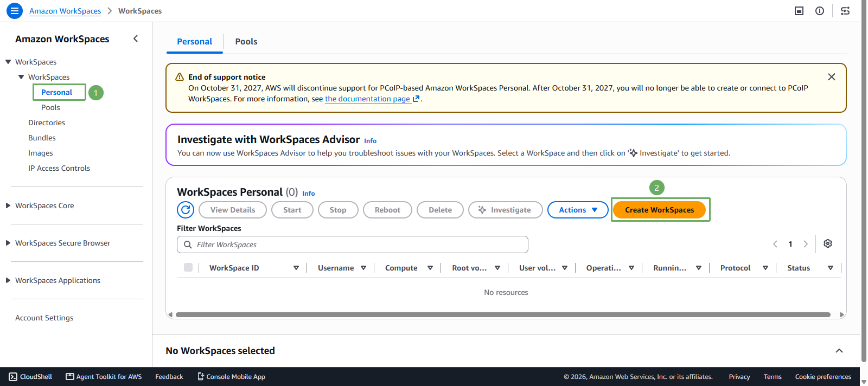
Task: Switch to the Pools tab
Action: [x=246, y=42]
